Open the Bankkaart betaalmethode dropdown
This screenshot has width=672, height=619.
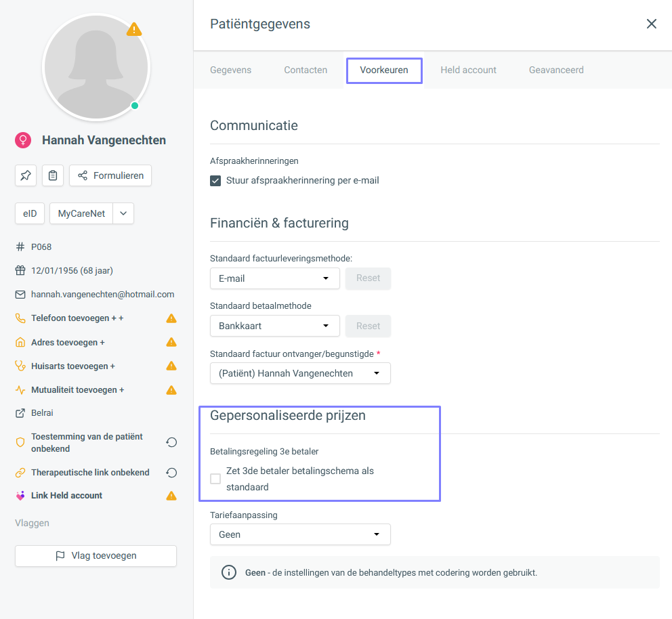(275, 326)
